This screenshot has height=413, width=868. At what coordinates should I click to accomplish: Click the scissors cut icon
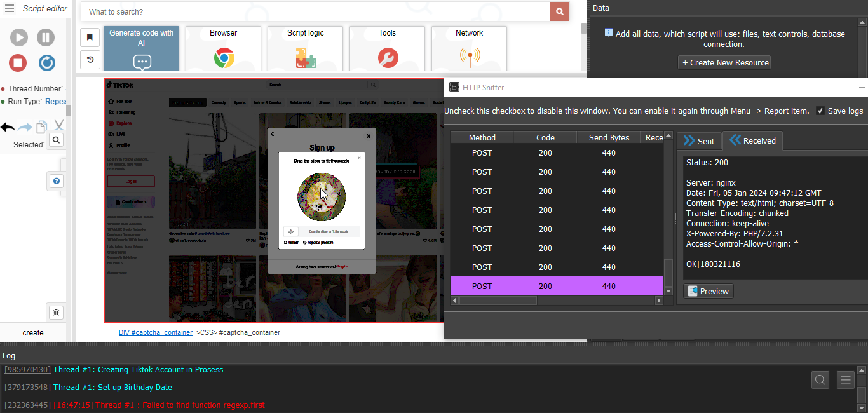59,126
